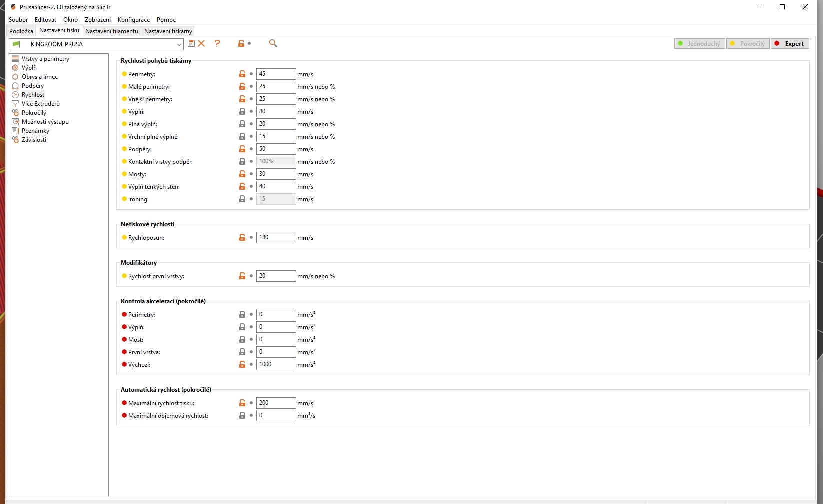Click the unlocked padlock icon beside the preset toolbar
Image resolution: width=823 pixels, height=504 pixels.
pyautogui.click(x=241, y=44)
